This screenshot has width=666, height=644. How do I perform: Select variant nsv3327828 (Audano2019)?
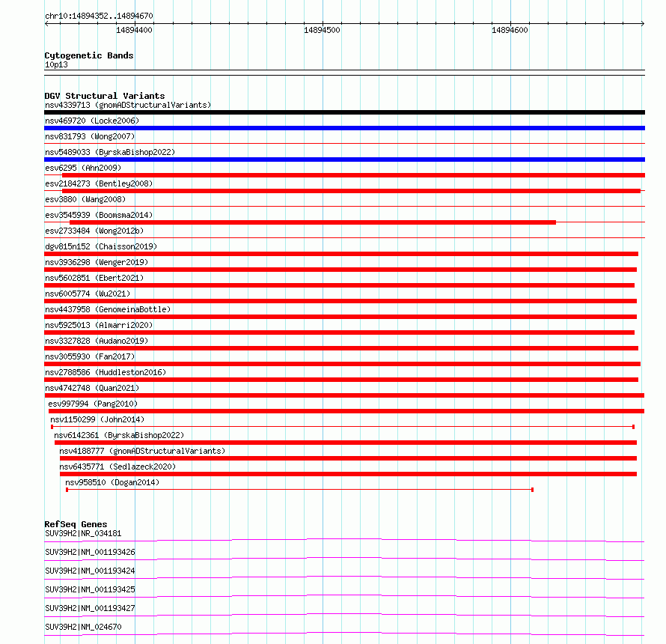point(97,341)
